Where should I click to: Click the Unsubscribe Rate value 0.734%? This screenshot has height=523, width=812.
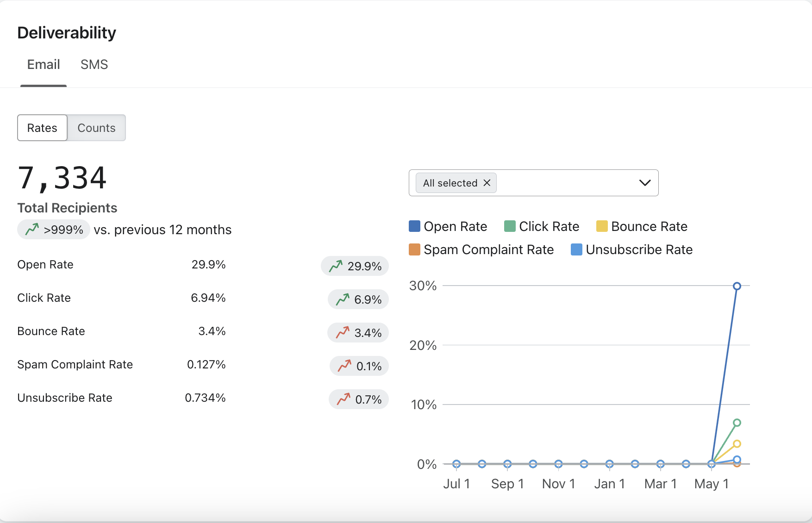point(205,398)
